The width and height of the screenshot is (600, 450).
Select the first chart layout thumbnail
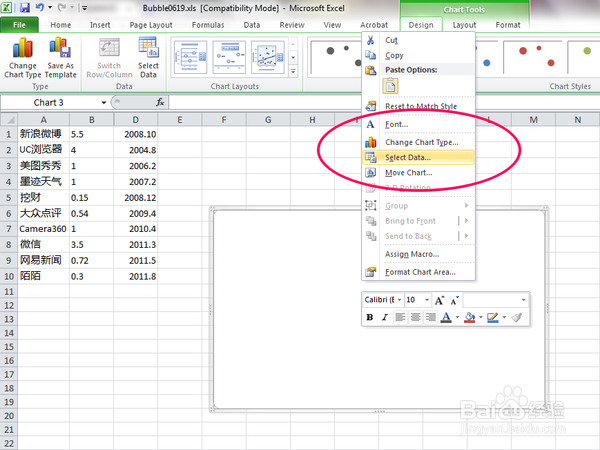click(x=191, y=57)
